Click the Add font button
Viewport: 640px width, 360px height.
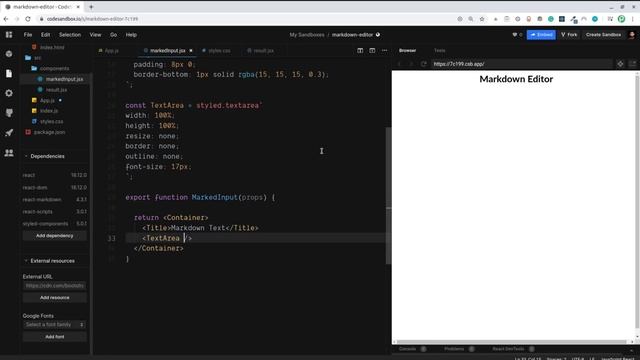pyautogui.click(x=55, y=337)
